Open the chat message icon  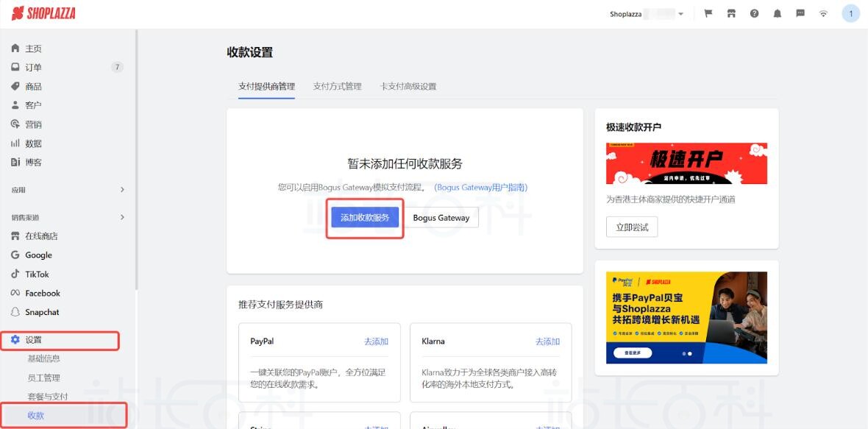point(800,14)
